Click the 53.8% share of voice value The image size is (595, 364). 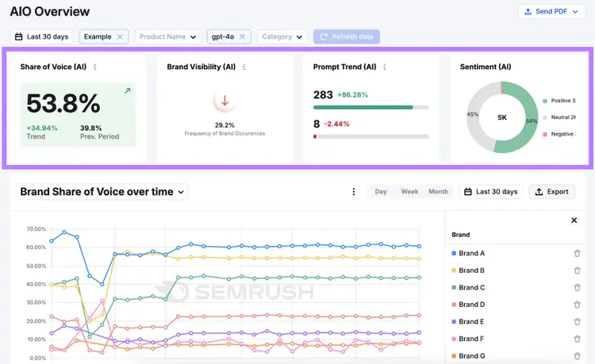[x=63, y=103]
